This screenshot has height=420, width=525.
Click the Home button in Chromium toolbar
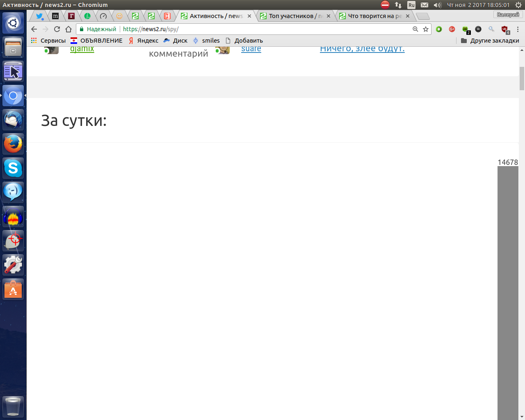pyautogui.click(x=68, y=29)
